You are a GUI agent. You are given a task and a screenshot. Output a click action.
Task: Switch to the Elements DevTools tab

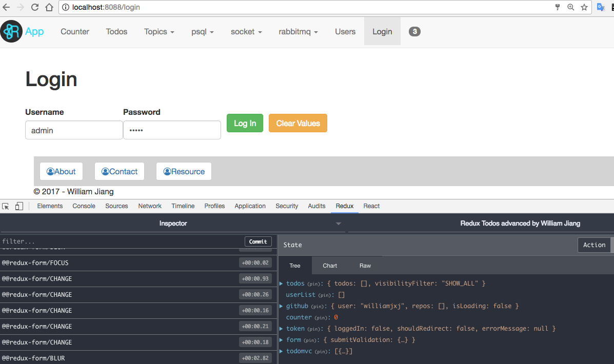click(50, 206)
